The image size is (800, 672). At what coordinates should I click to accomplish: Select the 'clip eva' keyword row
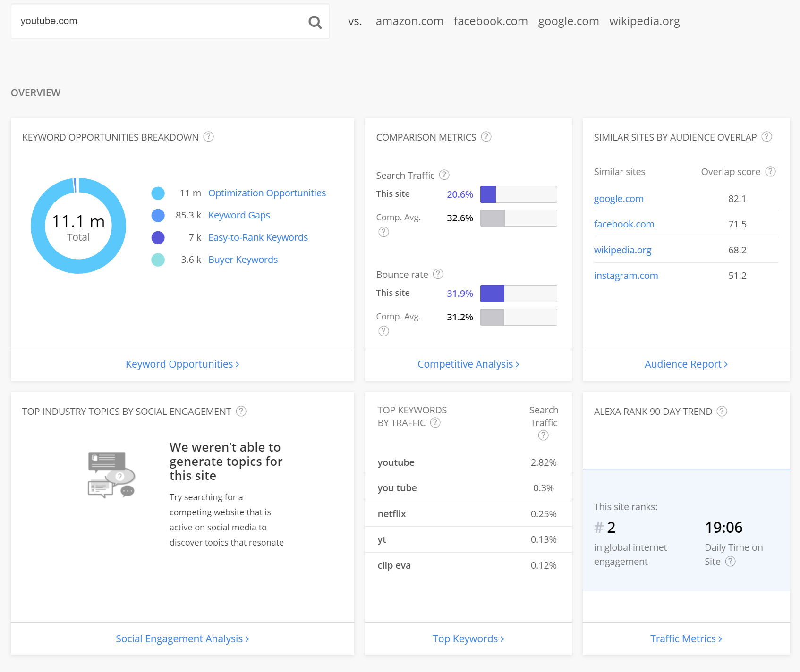point(468,565)
